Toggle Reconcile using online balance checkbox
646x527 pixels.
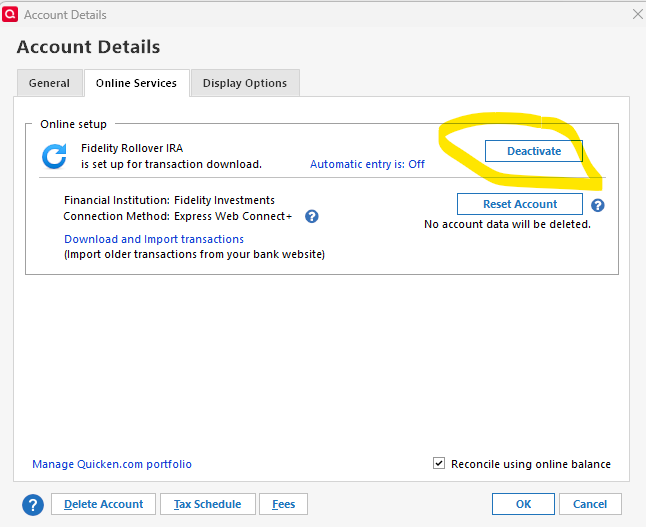point(439,463)
